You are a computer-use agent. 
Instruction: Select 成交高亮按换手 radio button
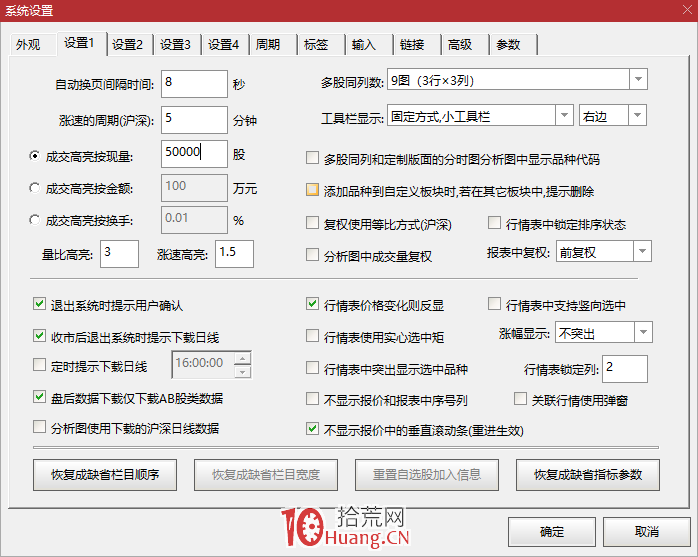[x=34, y=220]
